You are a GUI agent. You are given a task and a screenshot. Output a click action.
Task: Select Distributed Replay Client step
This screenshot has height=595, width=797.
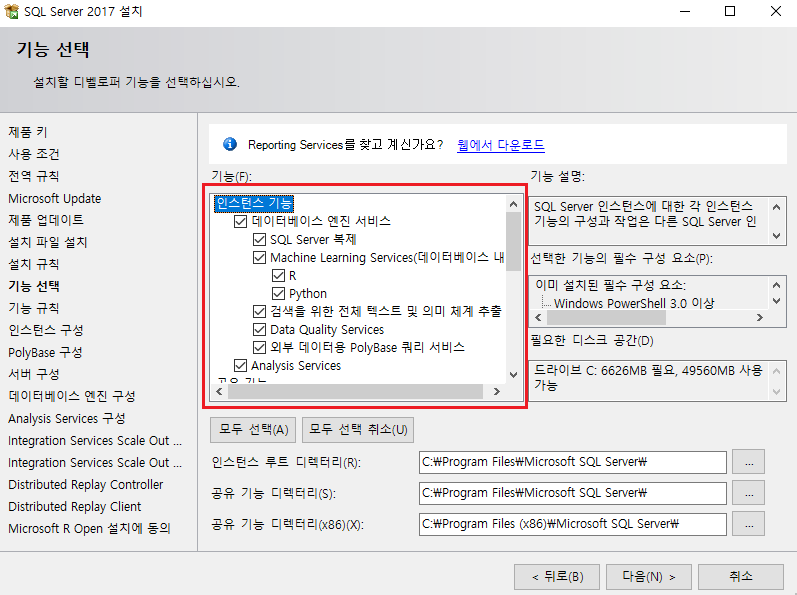75,507
